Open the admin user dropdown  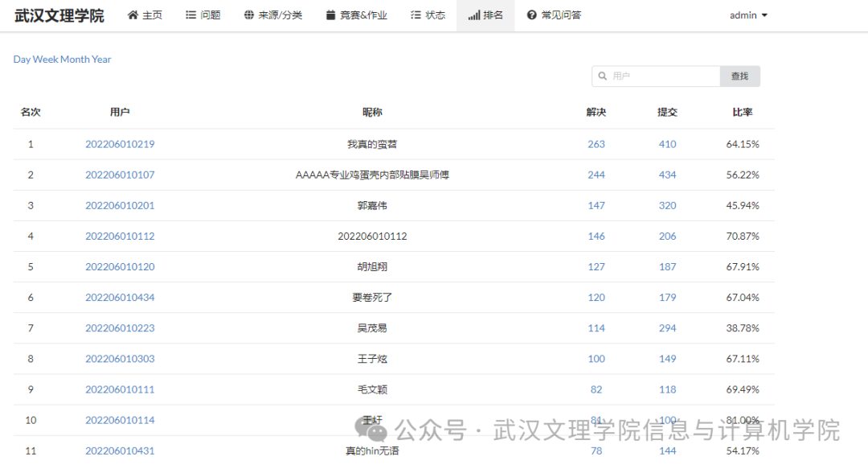pos(748,15)
